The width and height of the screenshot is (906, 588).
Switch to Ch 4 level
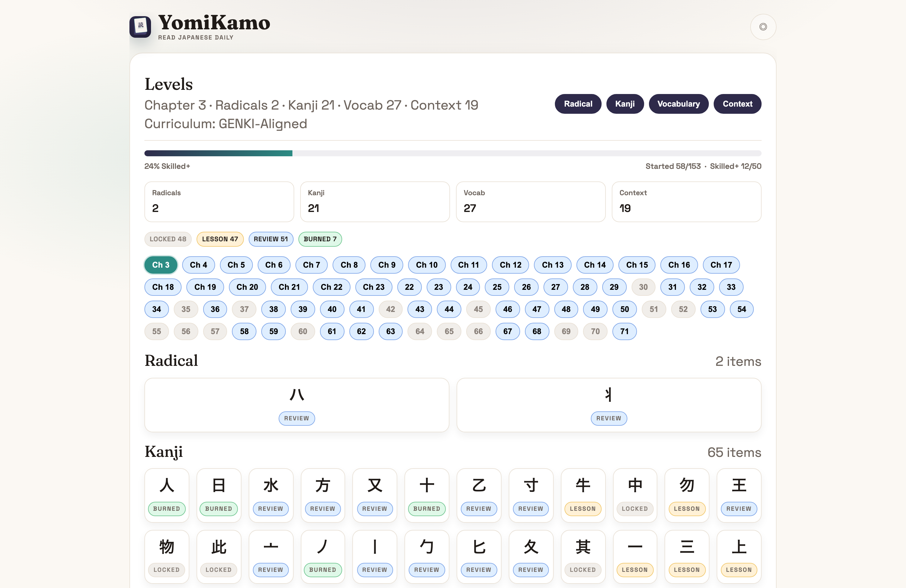pos(199,265)
